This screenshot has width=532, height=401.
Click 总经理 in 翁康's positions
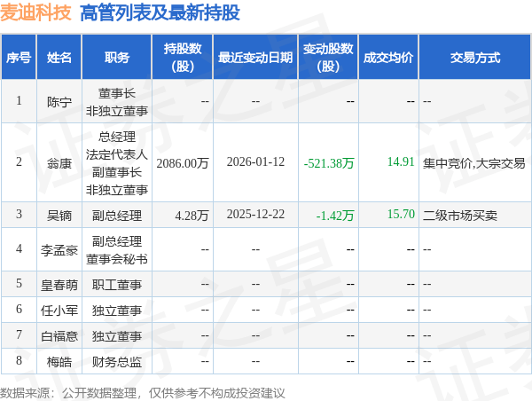pyautogui.click(x=117, y=137)
